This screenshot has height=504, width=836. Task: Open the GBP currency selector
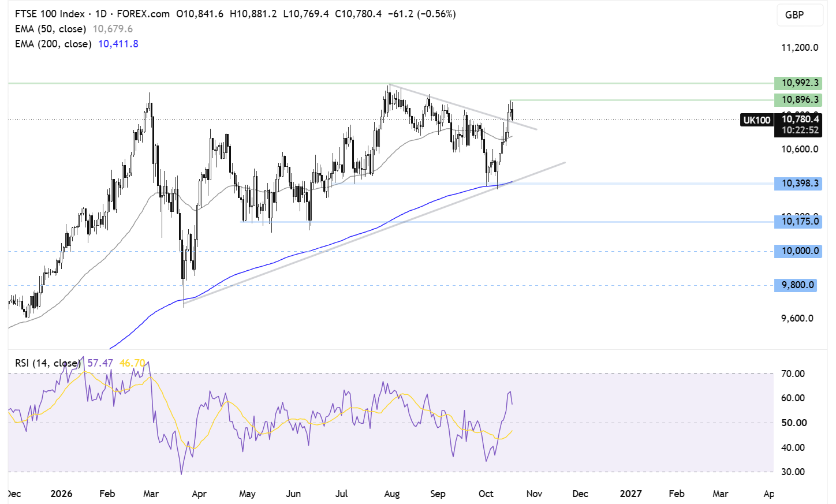(794, 15)
